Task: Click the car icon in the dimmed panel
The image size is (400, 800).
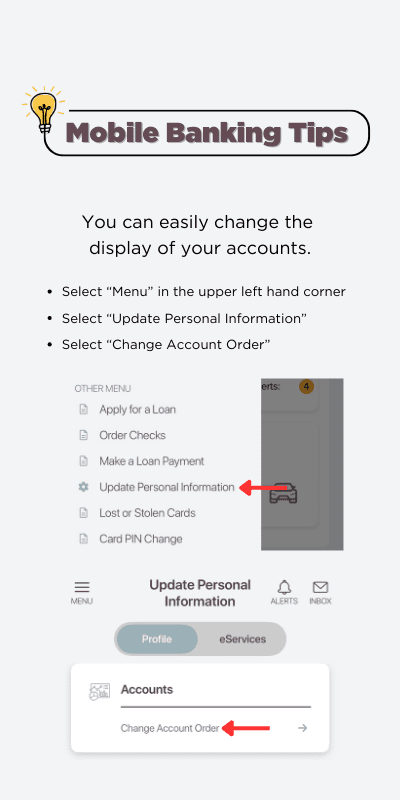Action: tap(283, 493)
